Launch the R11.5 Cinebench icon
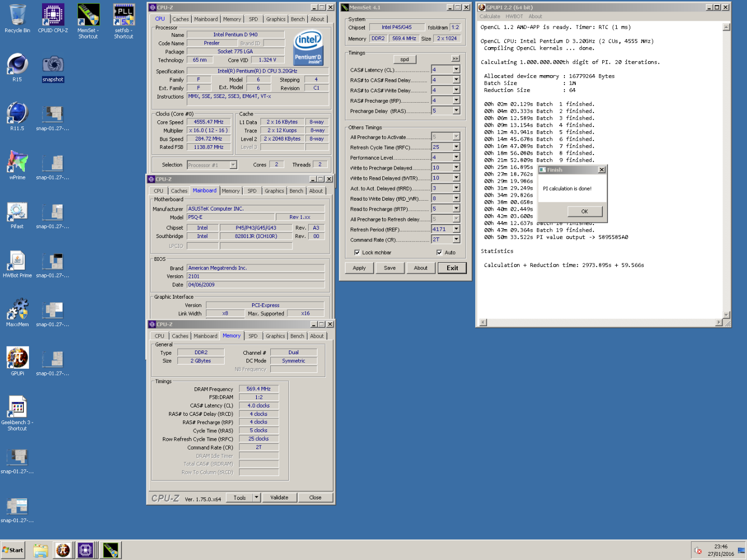The width and height of the screenshot is (747, 560). (17, 117)
